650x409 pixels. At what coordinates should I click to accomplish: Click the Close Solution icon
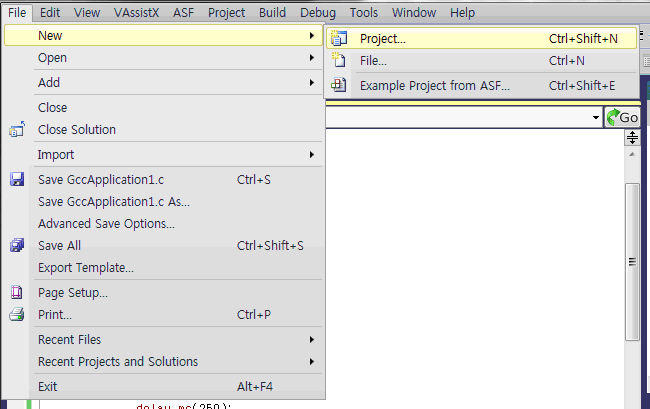(x=16, y=130)
